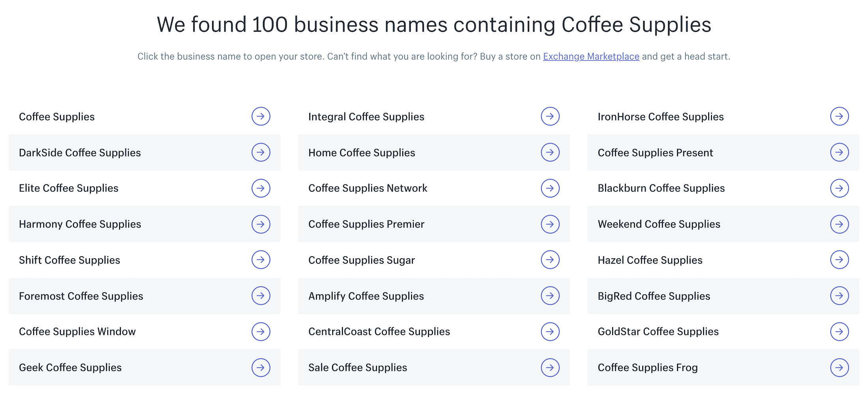Open IronHorse Coffee Supplies via its arrow icon
868x393 pixels.
click(840, 116)
